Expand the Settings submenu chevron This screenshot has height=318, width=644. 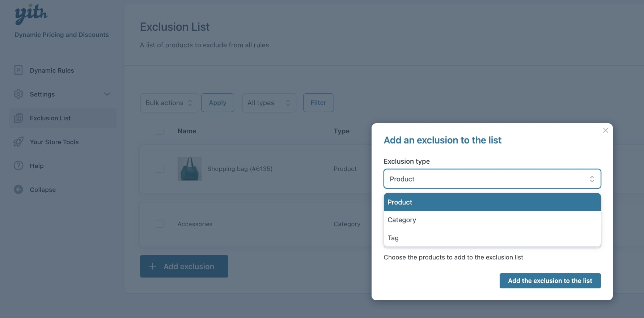tap(107, 94)
